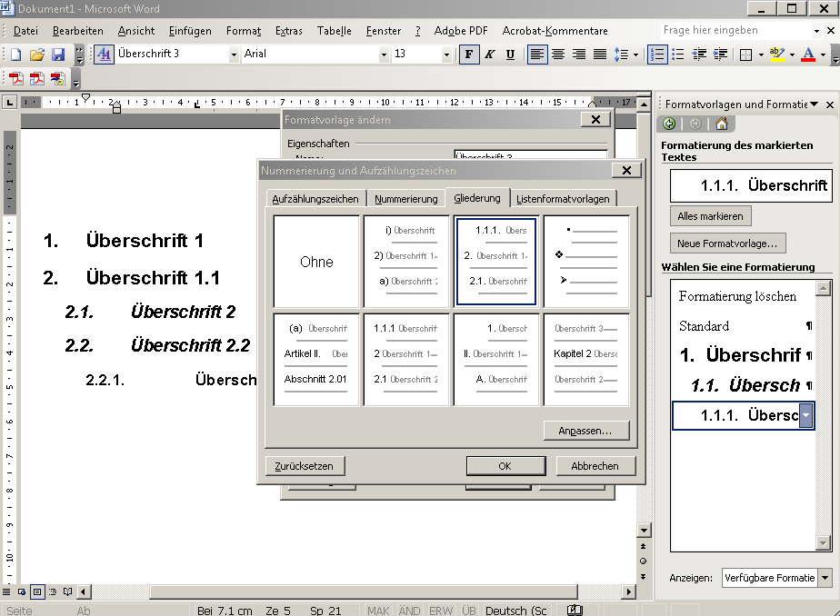The image size is (840, 616).
Task: Click the font color red A icon
Action: point(806,55)
